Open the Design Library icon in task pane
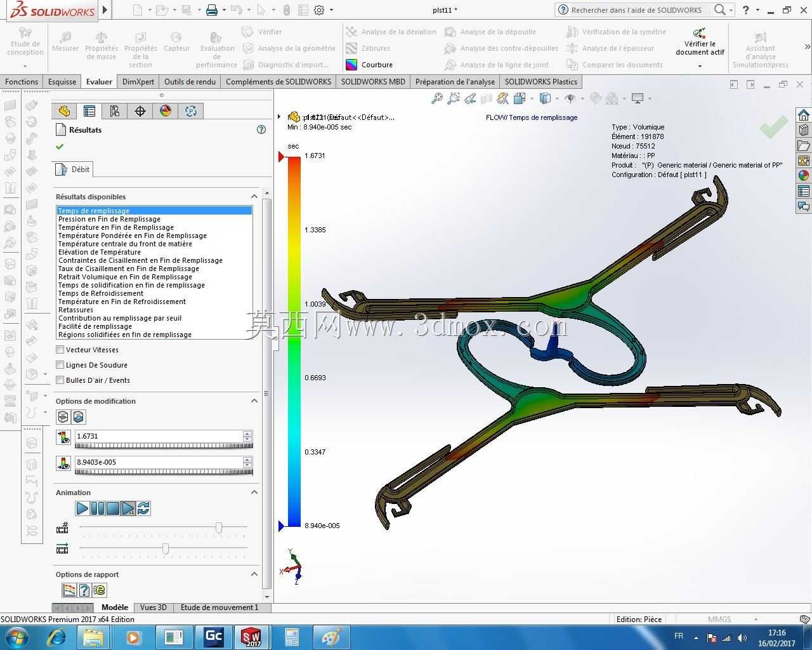 tap(804, 130)
